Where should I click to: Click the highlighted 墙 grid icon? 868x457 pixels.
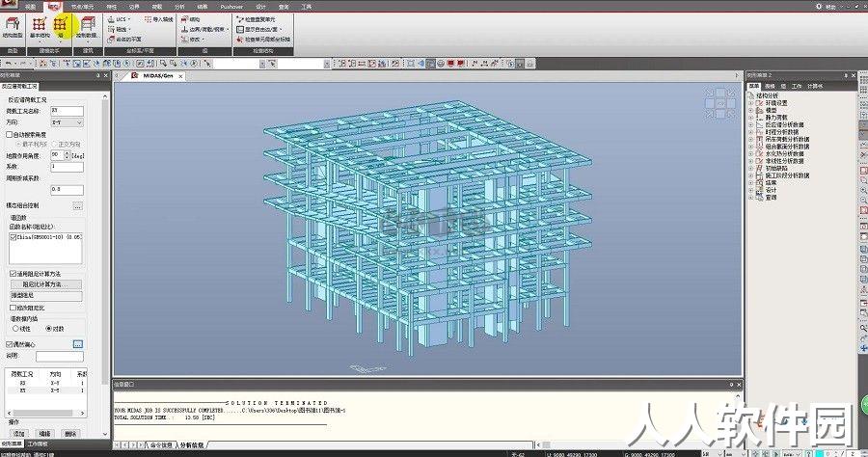61,24
